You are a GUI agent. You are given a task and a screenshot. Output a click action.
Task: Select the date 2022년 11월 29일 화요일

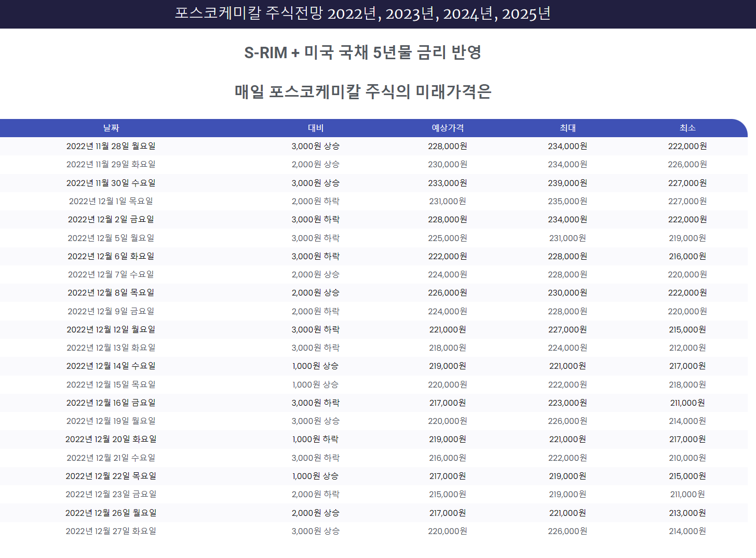point(111,165)
